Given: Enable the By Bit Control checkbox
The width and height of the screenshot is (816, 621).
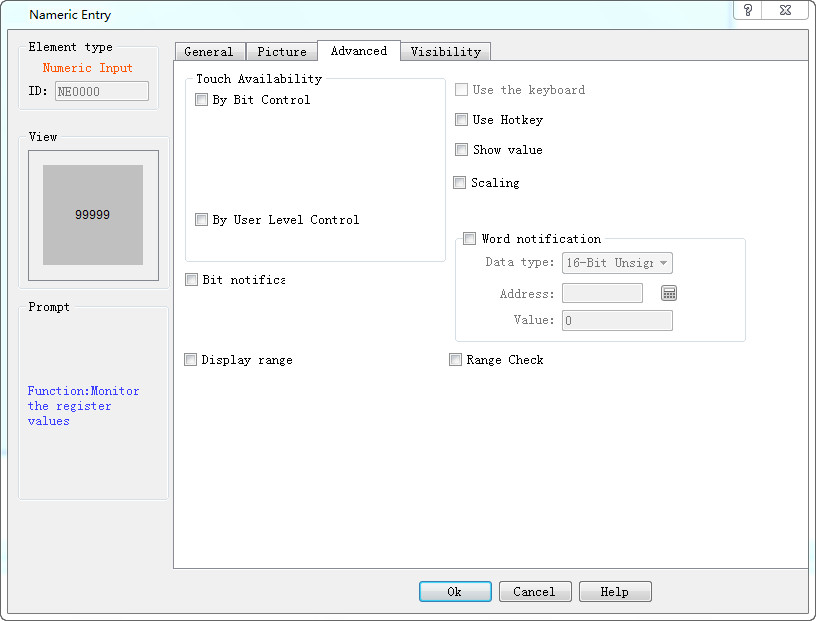Looking at the screenshot, I should 201,99.
